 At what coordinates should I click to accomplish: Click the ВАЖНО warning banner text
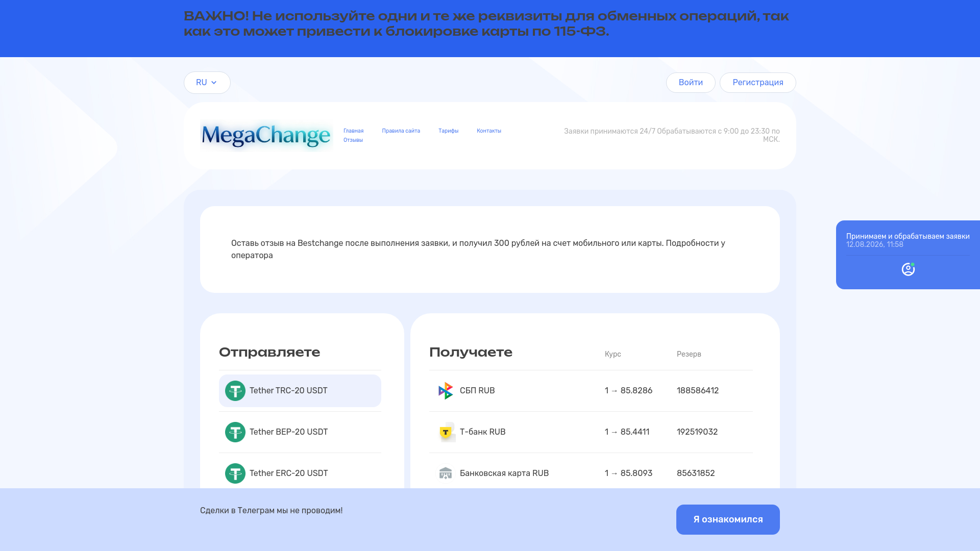486,23
